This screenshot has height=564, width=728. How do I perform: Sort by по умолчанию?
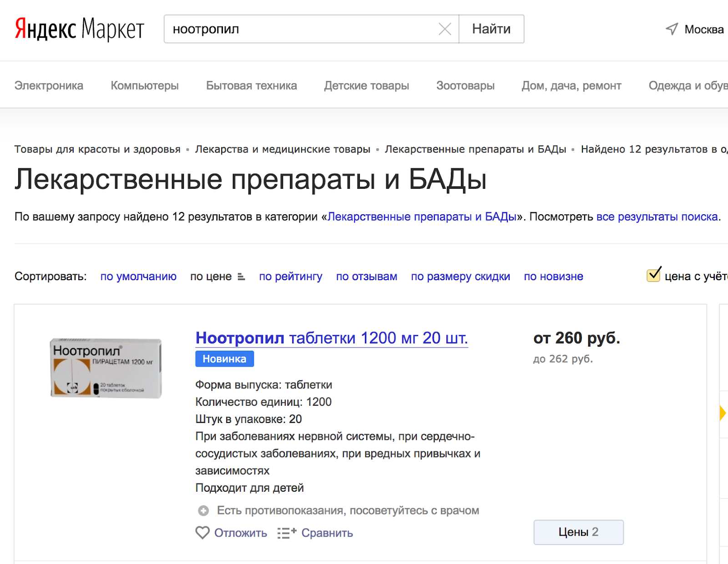(138, 277)
